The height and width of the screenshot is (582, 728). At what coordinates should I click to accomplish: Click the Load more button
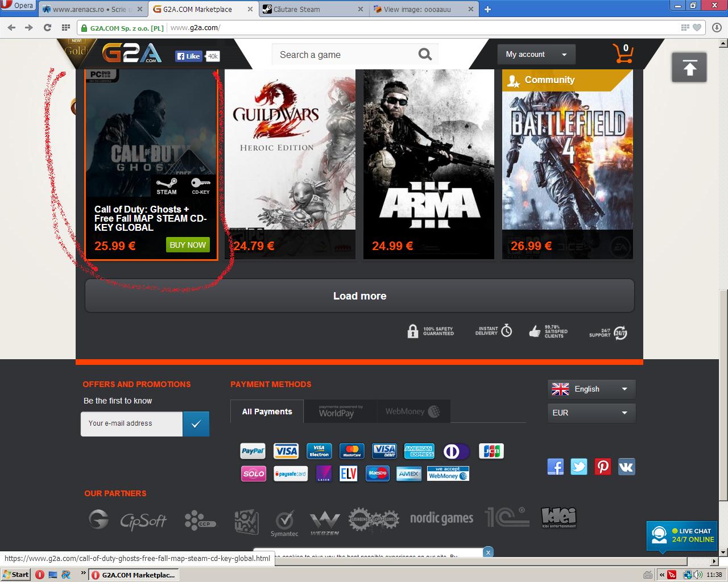point(359,296)
